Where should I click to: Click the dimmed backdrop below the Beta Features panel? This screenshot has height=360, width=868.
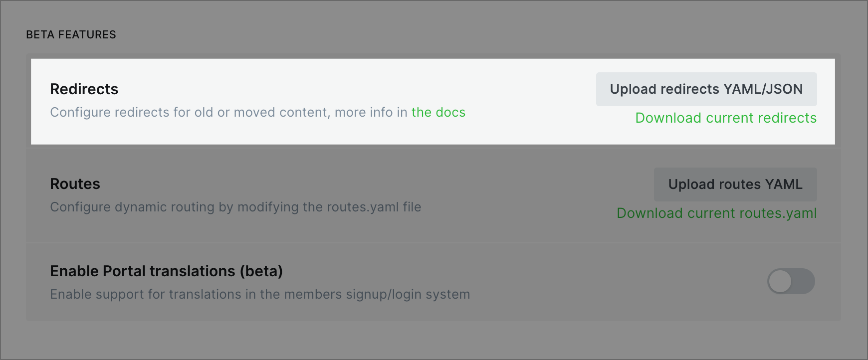434,342
